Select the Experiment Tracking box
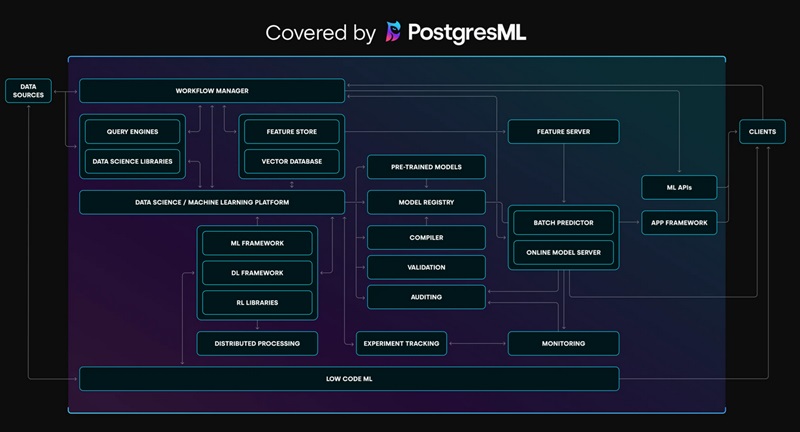Viewport: 800px width, 432px height. coord(402,343)
